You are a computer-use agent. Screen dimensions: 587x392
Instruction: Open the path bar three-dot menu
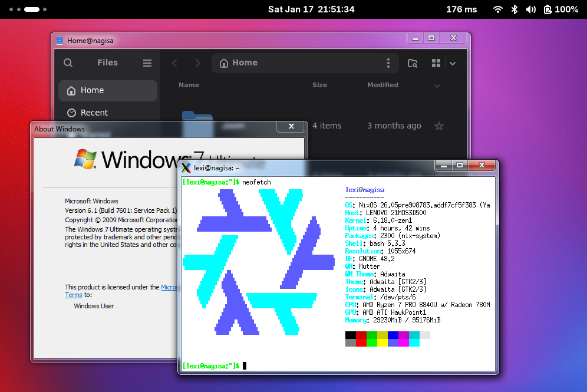tap(388, 63)
